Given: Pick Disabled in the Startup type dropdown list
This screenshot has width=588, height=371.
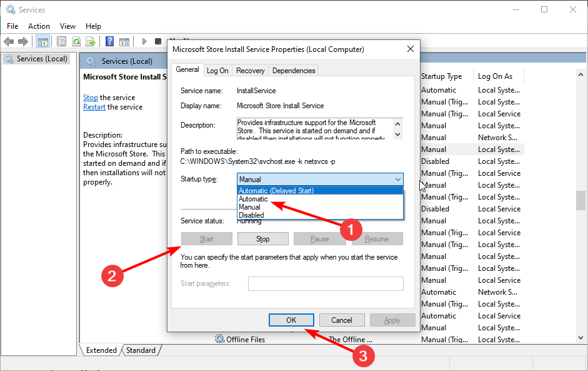Looking at the screenshot, I should (x=321, y=215).
